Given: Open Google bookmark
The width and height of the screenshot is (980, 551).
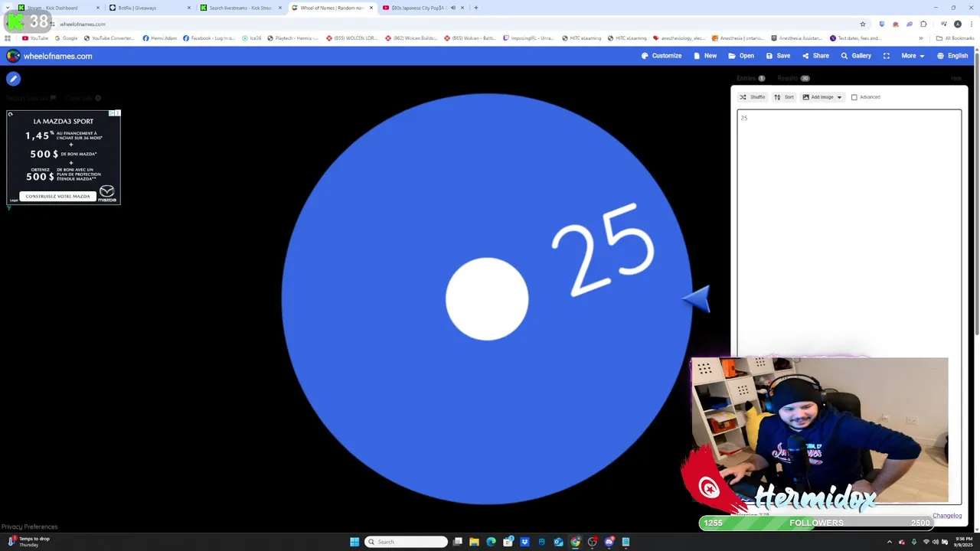Looking at the screenshot, I should (x=67, y=38).
